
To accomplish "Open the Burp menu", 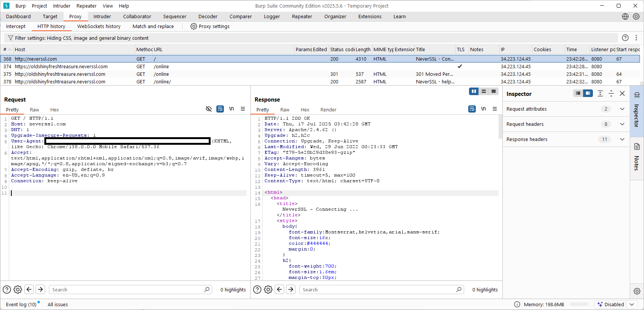I will [x=20, y=6].
